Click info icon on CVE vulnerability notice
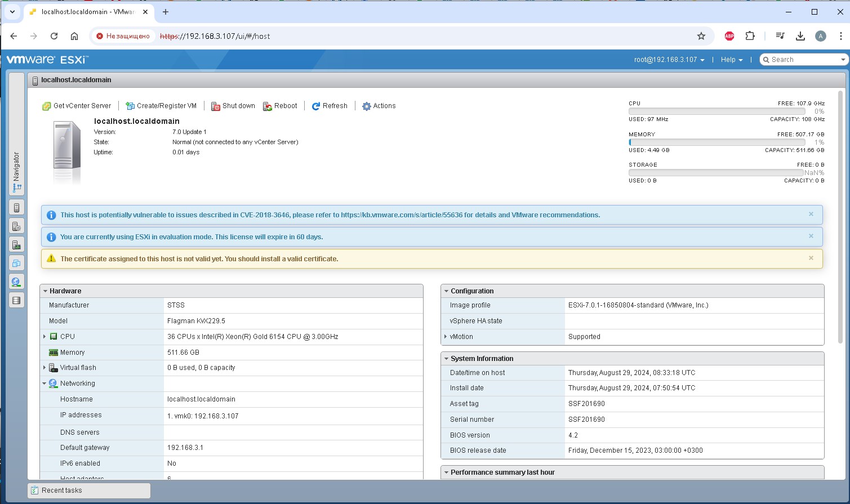850x504 pixels. point(51,215)
